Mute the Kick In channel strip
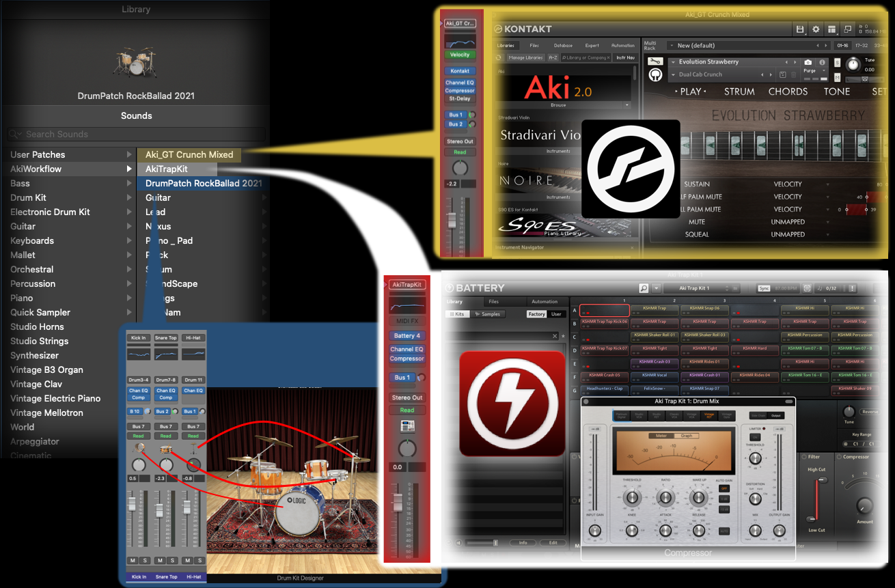 [x=133, y=561]
